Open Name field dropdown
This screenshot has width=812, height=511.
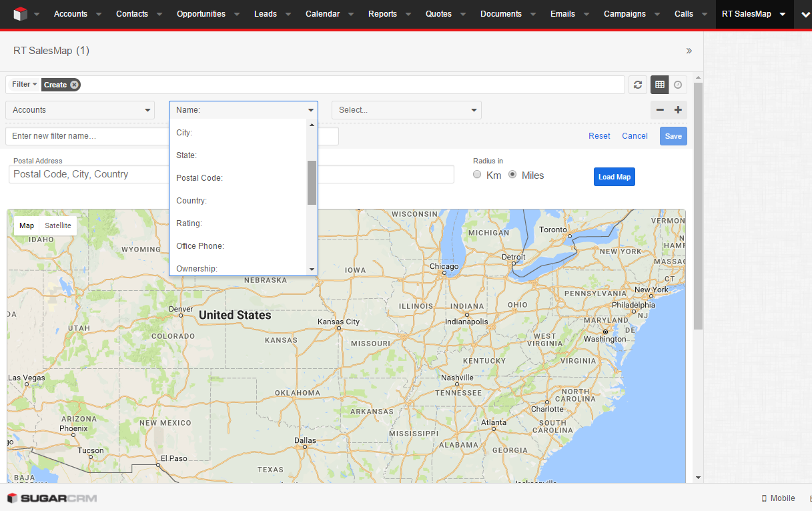(x=244, y=110)
